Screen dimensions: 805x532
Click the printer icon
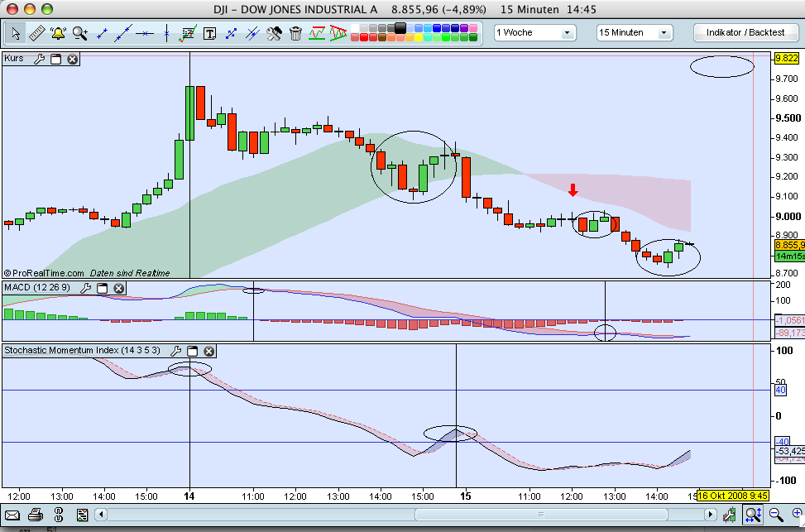point(36,515)
